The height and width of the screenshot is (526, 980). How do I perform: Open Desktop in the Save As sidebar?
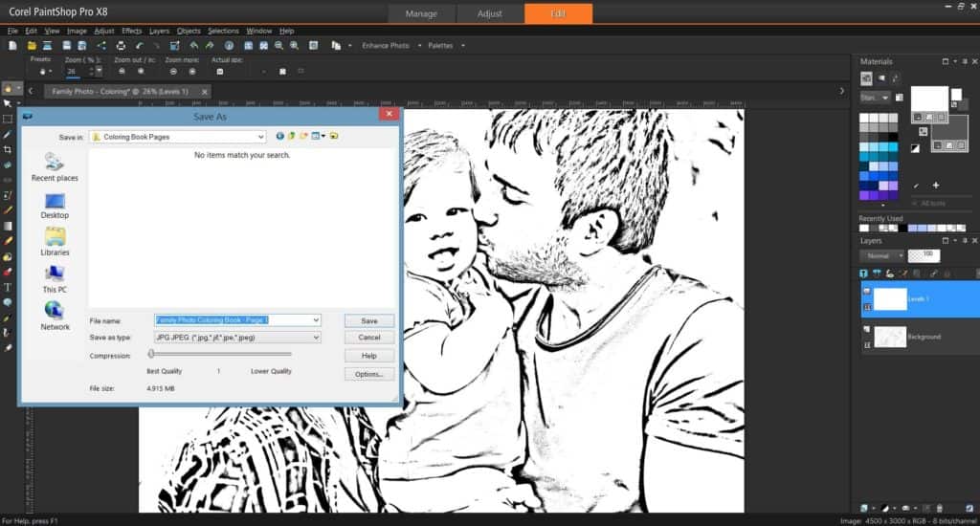pos(55,206)
